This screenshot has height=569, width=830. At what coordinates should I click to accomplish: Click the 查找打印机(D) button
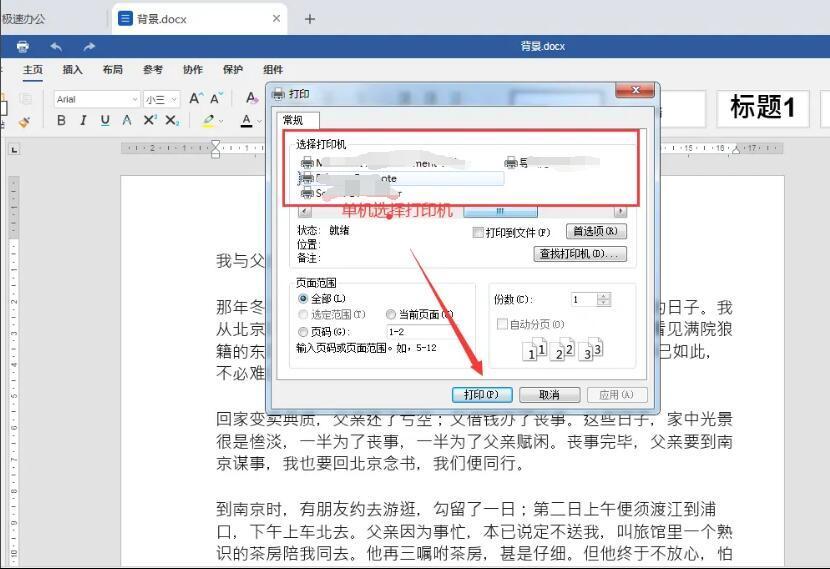[x=580, y=254]
